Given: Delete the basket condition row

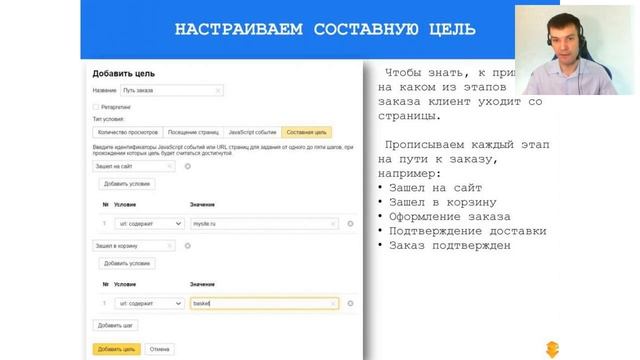Looking at the screenshot, I should [x=350, y=303].
